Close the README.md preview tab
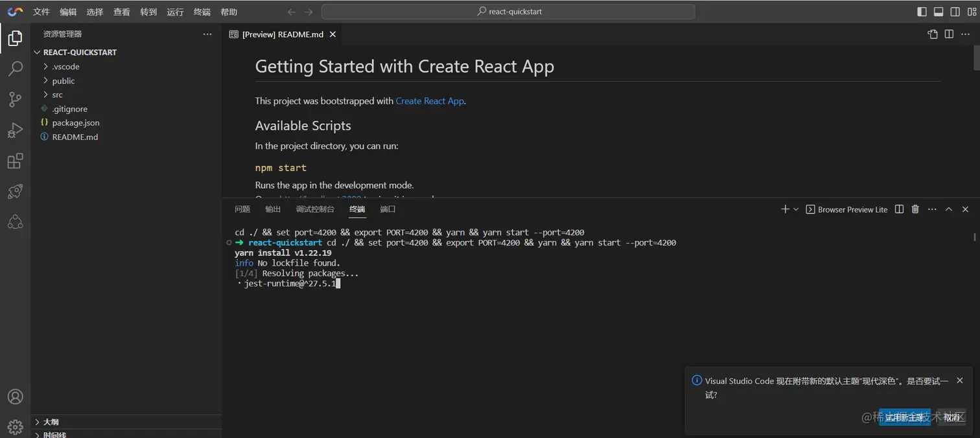The width and height of the screenshot is (980, 438). (332, 34)
